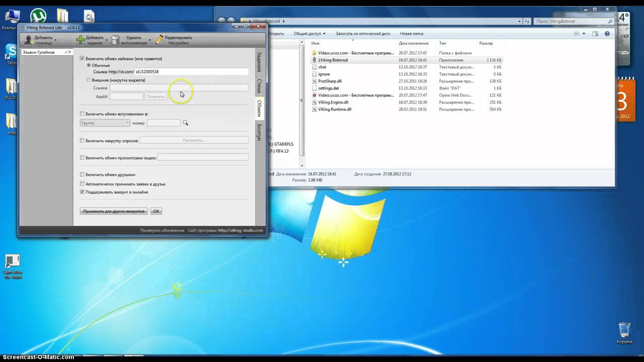The image size is (644, 362).
Task: Click the 'OK' button
Action: click(156, 211)
